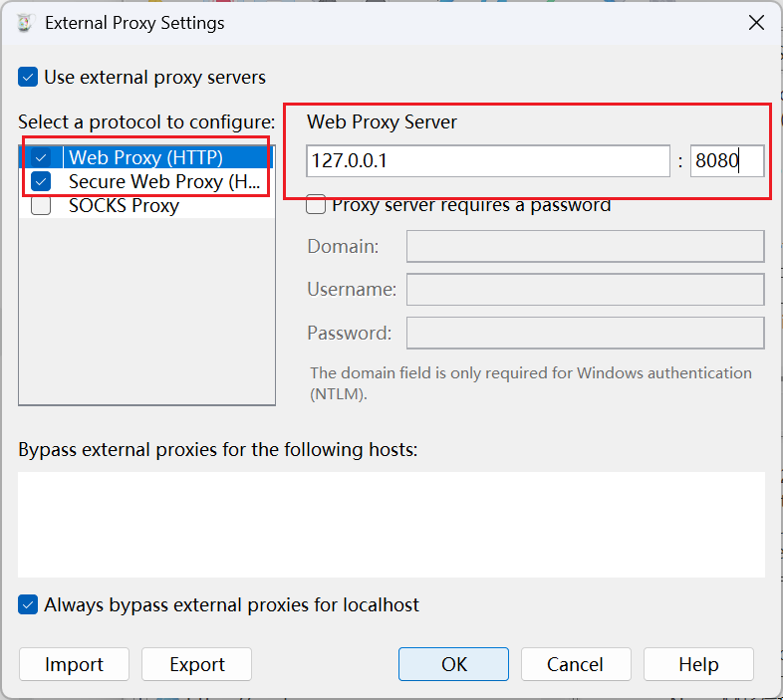Enable Proxy server requires a password
The image size is (783, 700).
point(316,205)
